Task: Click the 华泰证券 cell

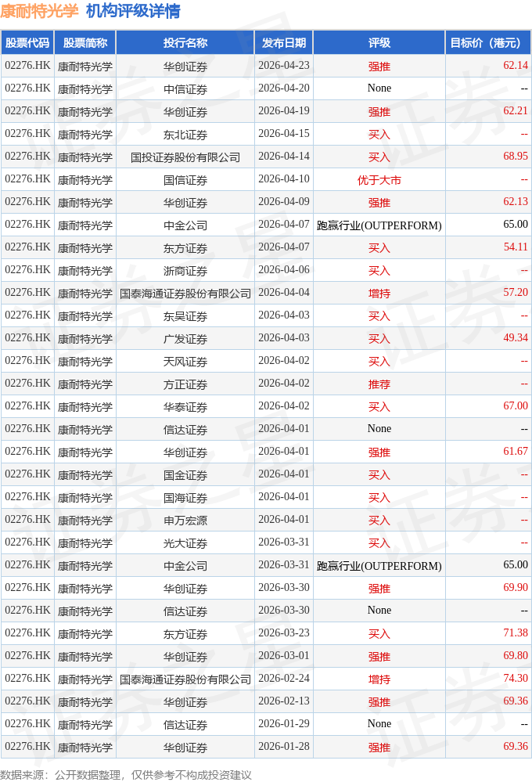Action: coord(185,406)
